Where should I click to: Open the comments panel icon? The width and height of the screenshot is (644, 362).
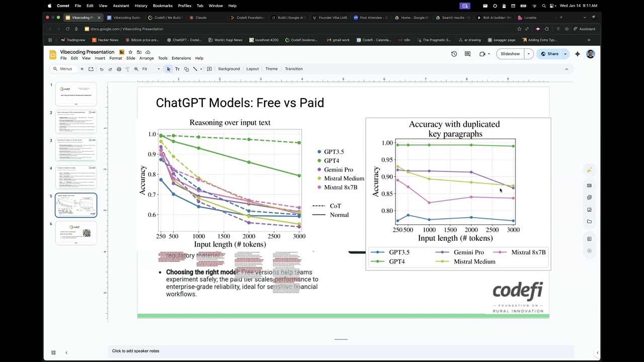467,54
